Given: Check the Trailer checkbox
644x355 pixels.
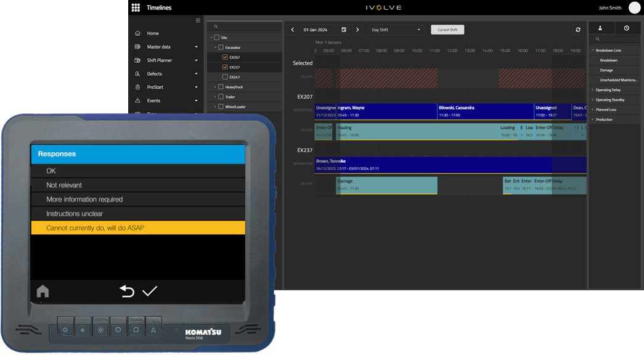Looking at the screenshot, I should [221, 97].
